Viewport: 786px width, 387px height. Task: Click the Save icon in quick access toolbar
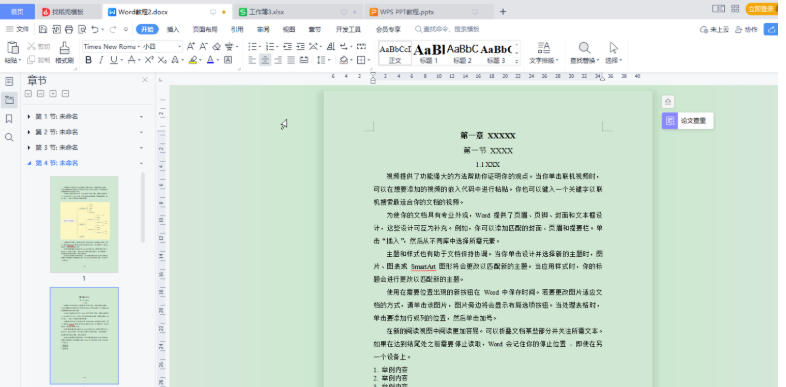(x=43, y=29)
